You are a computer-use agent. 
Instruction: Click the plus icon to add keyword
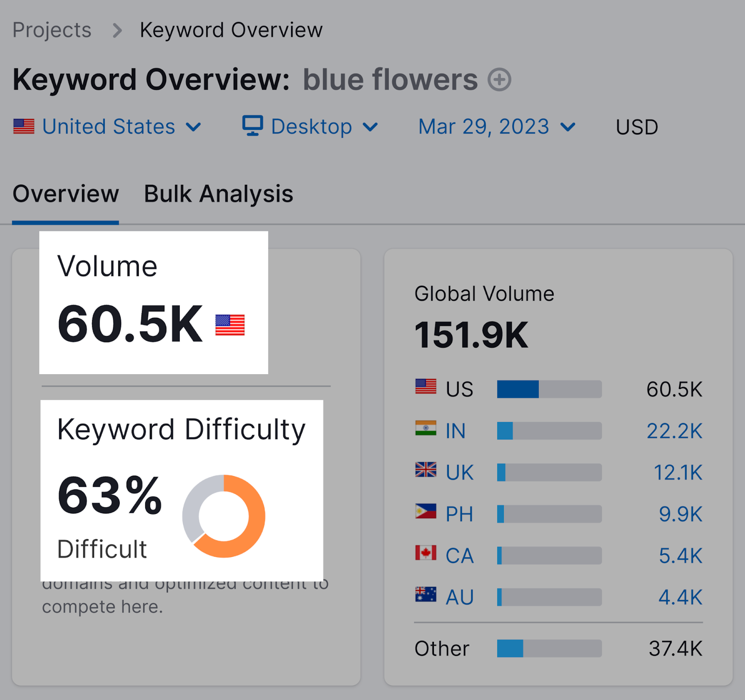tap(499, 79)
